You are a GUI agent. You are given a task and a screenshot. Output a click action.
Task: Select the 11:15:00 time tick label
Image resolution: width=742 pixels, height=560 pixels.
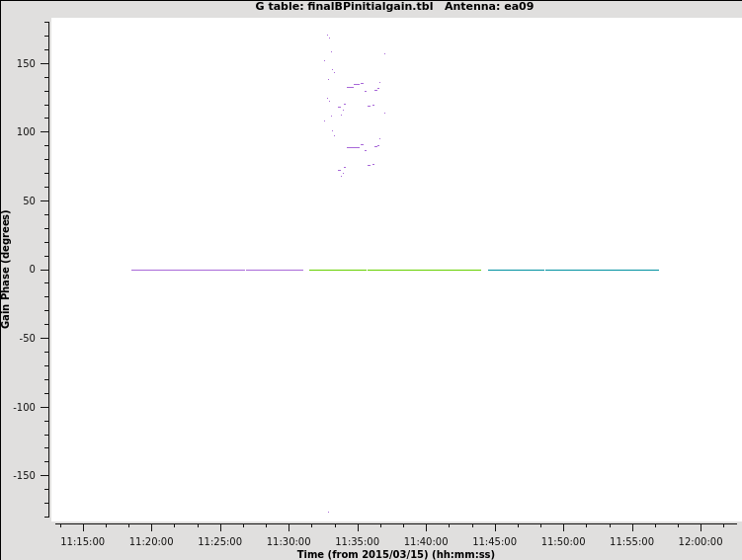83,541
